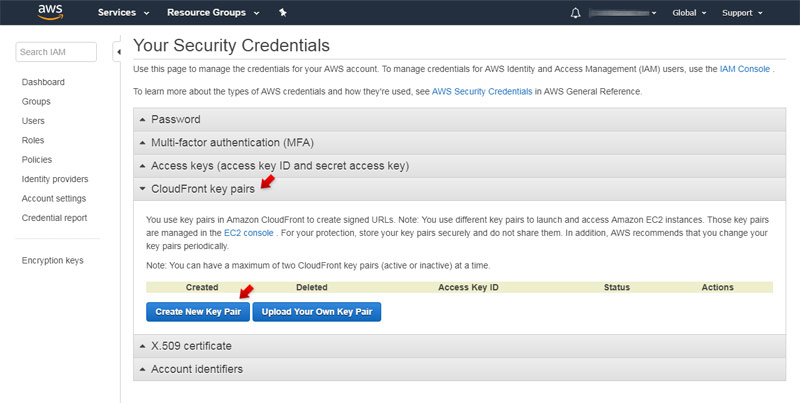Open Users in the sidebar

point(33,121)
